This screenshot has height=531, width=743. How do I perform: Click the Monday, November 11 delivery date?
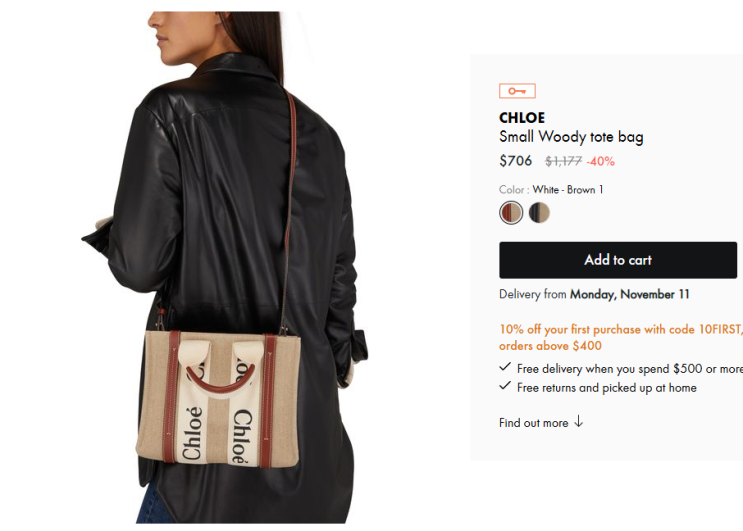(629, 295)
